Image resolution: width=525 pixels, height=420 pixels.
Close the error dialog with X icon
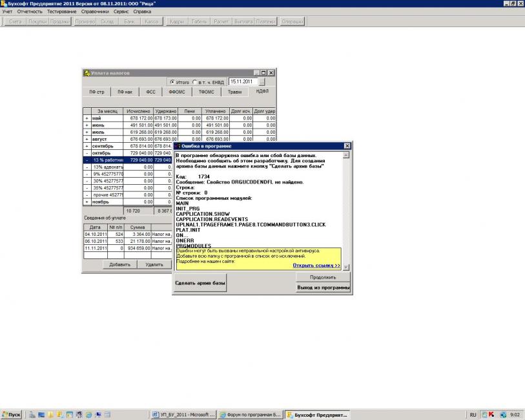coord(347,147)
